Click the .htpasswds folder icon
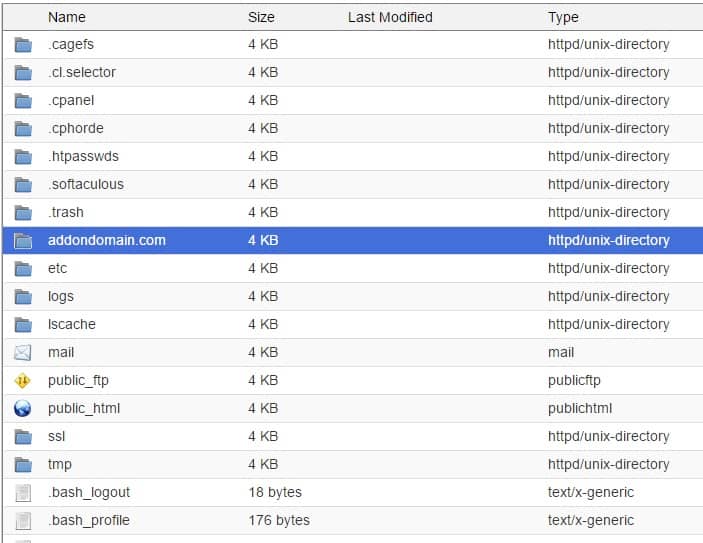The width and height of the screenshot is (703, 543). pos(23,157)
